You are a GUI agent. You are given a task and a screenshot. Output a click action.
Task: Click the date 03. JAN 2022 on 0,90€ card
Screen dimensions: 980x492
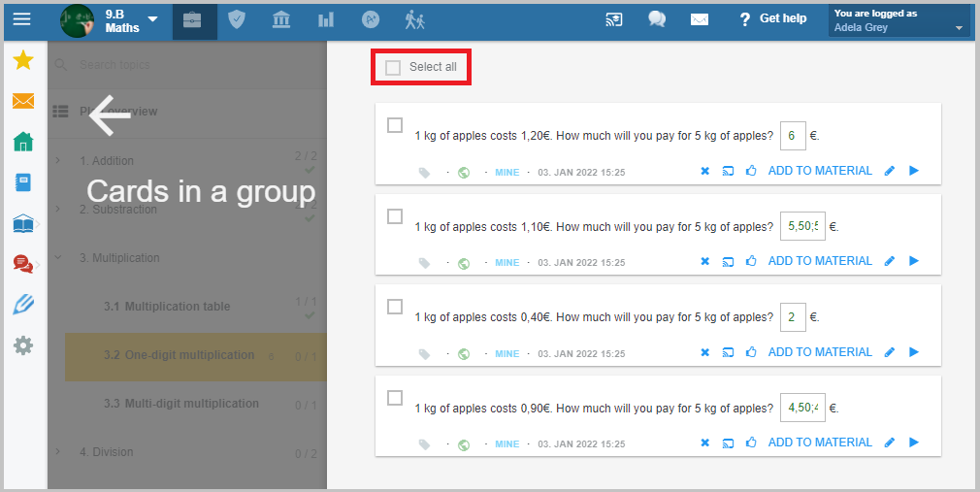coord(581,443)
